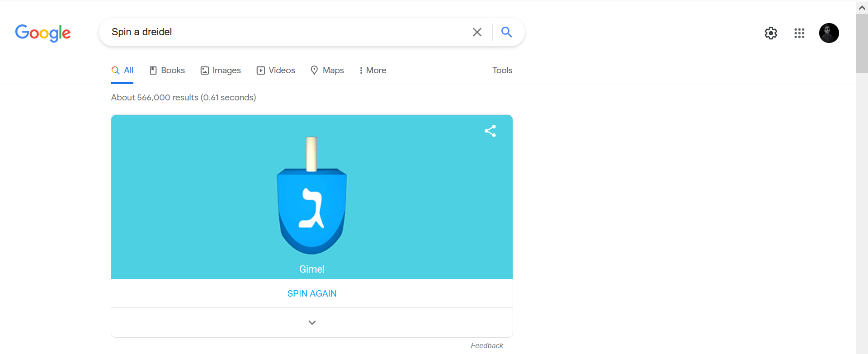Click SPIN AGAIN button
Viewport: 868px width, 354px height.
tap(312, 293)
